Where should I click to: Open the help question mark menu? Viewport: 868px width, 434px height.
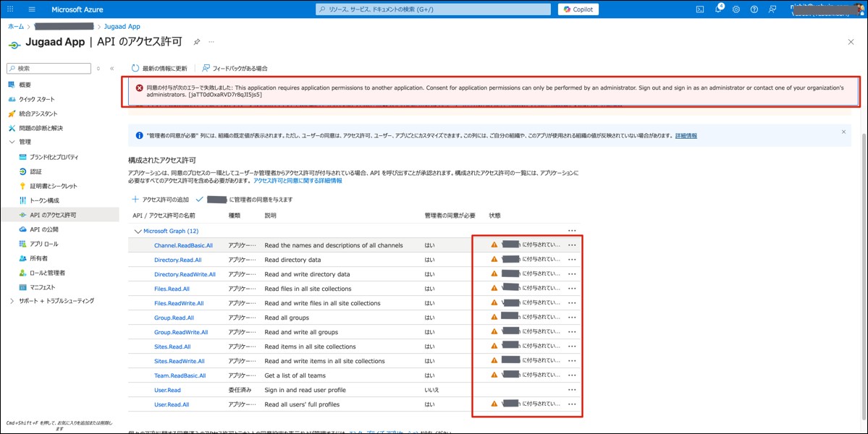pyautogui.click(x=754, y=9)
